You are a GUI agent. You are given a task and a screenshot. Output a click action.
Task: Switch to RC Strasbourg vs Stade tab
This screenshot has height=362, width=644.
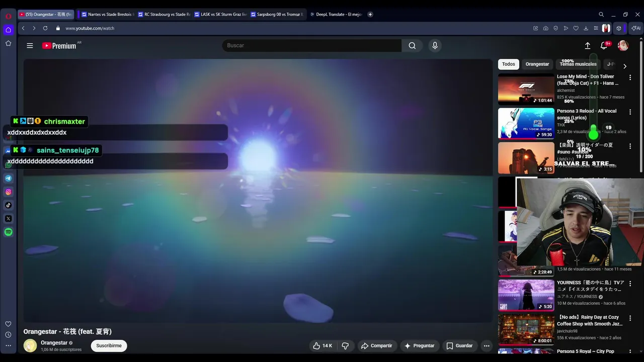coord(164,14)
